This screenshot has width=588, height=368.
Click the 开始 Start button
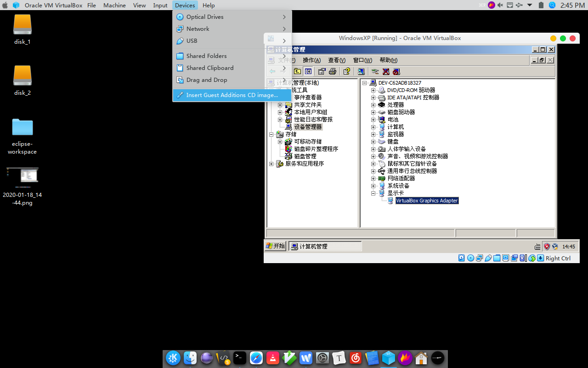coord(275,246)
